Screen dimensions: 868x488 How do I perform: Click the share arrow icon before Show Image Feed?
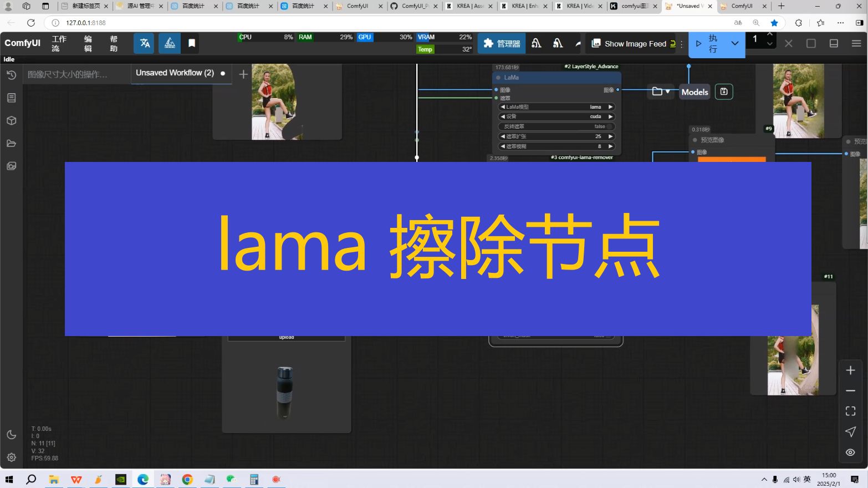tap(578, 43)
